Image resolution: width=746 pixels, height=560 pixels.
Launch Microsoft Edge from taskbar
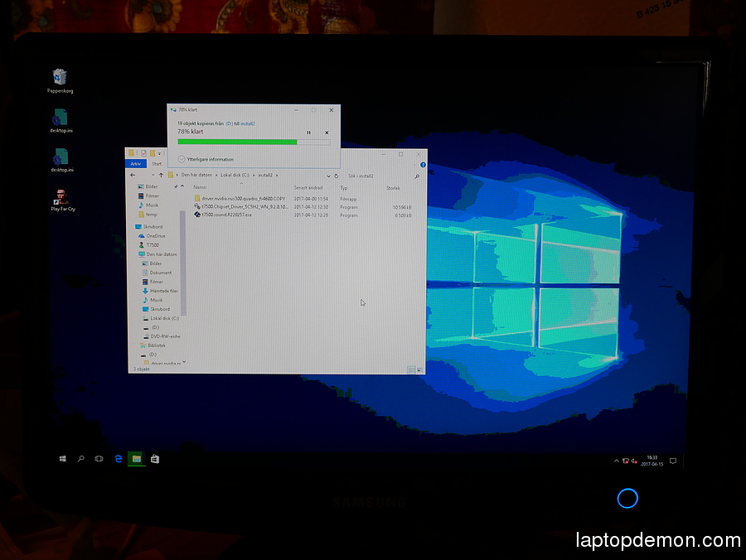[118, 459]
